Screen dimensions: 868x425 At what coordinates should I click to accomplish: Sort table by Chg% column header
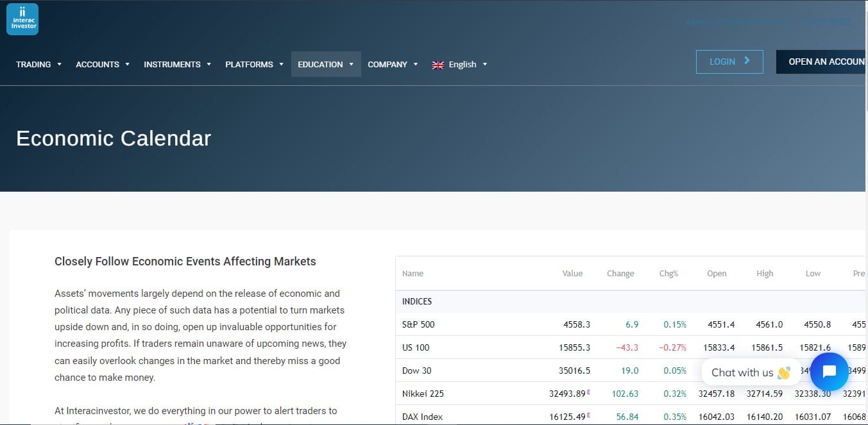pos(668,273)
